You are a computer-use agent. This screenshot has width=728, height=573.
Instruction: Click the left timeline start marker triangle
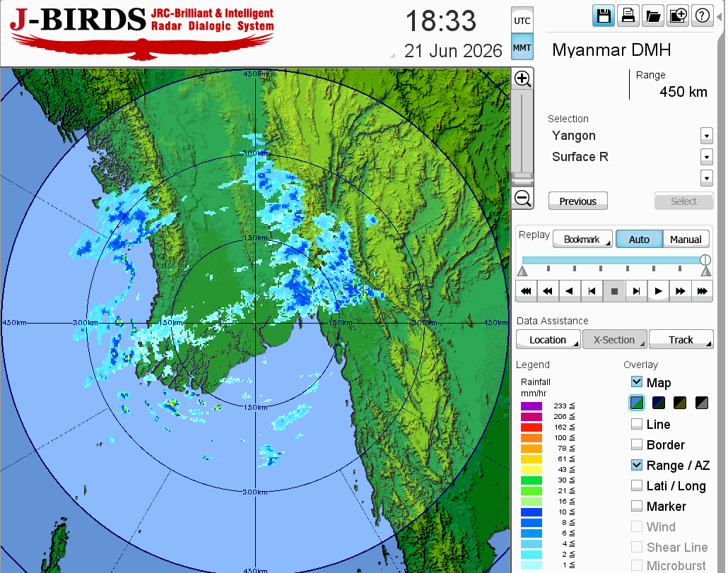[522, 271]
